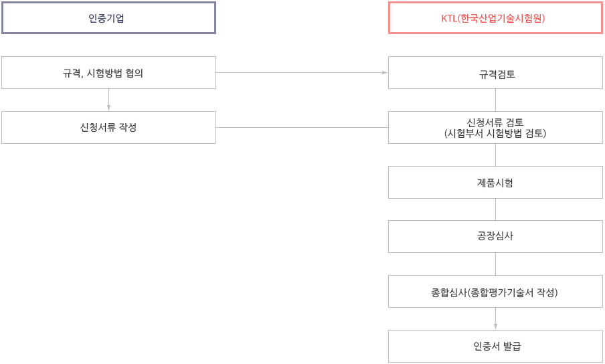Click connector line between 공장심사 and 종합심사
Screen dimensions: 605x364
click(x=495, y=264)
